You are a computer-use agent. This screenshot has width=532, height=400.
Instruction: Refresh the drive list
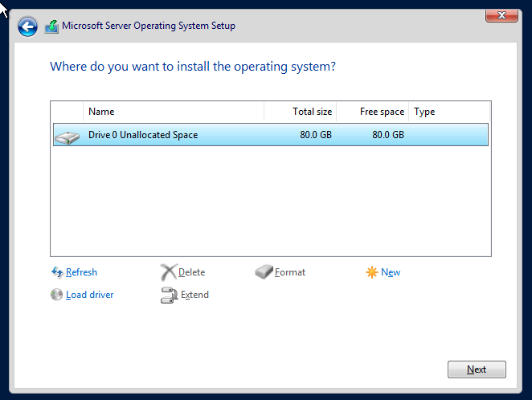[x=81, y=272]
